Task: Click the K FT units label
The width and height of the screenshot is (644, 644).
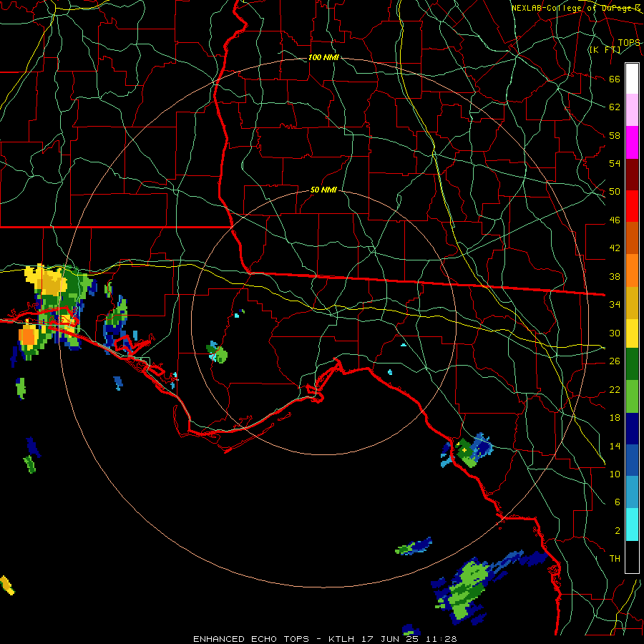Action: pyautogui.click(x=605, y=49)
